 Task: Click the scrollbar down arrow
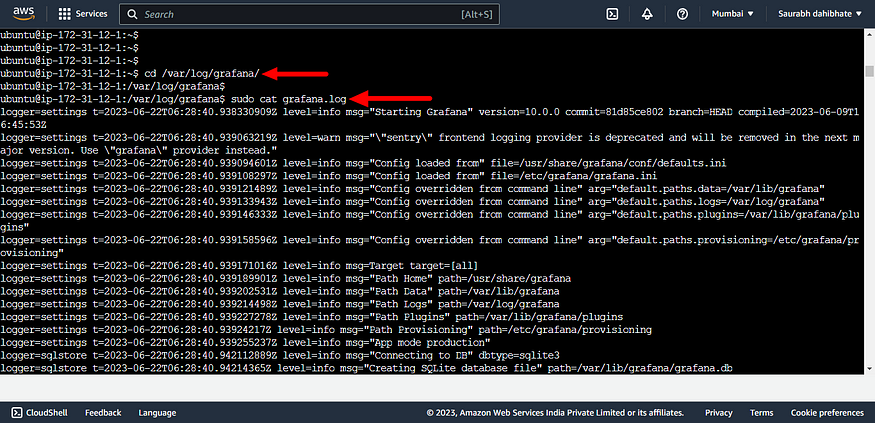869,369
